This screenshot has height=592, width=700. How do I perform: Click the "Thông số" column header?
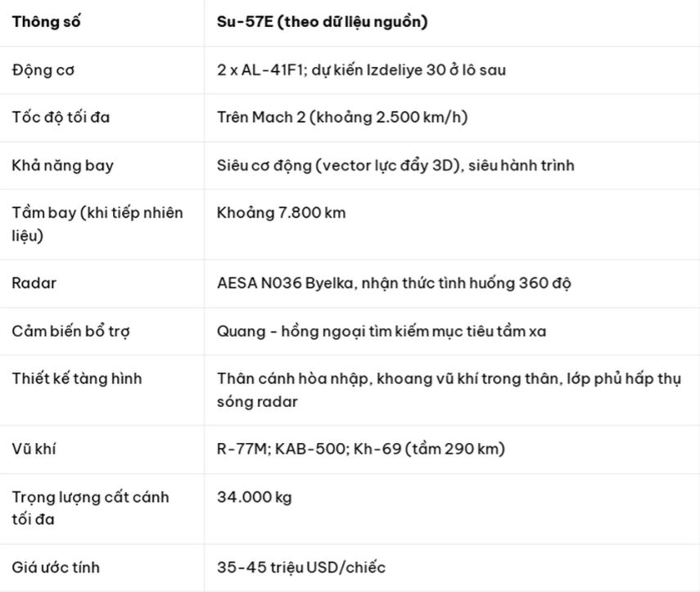46,22
